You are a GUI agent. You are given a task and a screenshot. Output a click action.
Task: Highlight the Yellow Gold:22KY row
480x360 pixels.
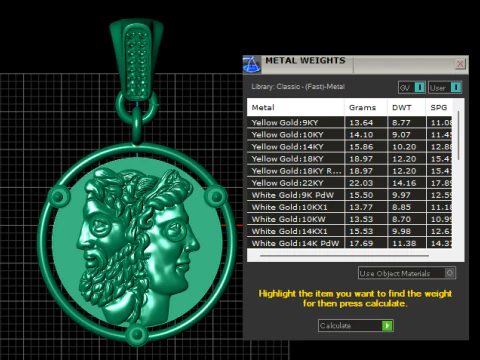[x=349, y=183]
